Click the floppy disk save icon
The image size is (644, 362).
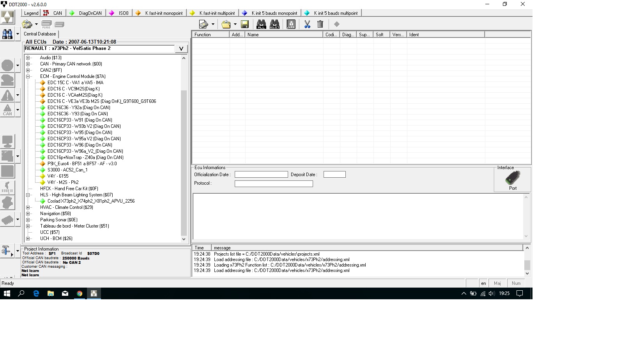[245, 25]
